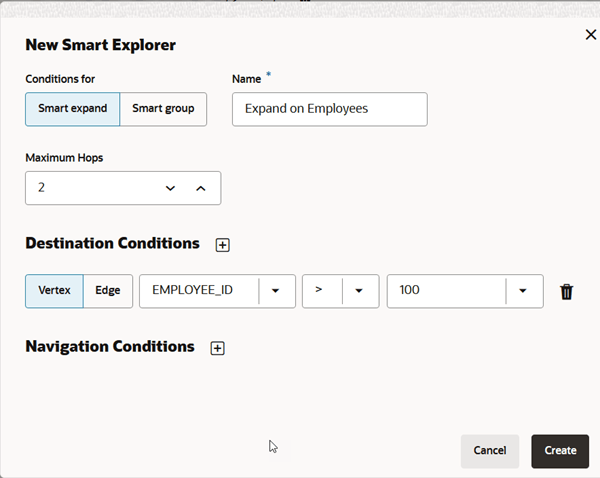Cancel the smart explorer creation

(x=490, y=451)
